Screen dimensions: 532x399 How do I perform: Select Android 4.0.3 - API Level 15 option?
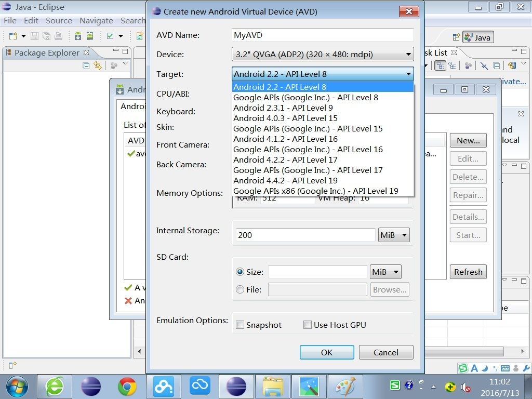[323, 118]
